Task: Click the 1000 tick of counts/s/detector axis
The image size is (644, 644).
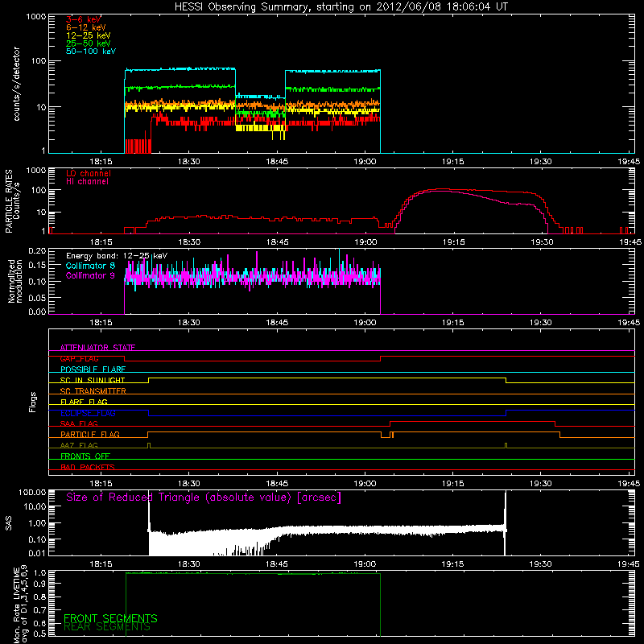Action: pyautogui.click(x=35, y=17)
